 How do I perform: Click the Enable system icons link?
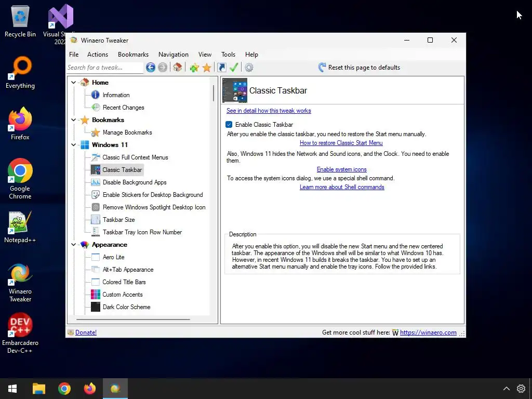click(342, 169)
